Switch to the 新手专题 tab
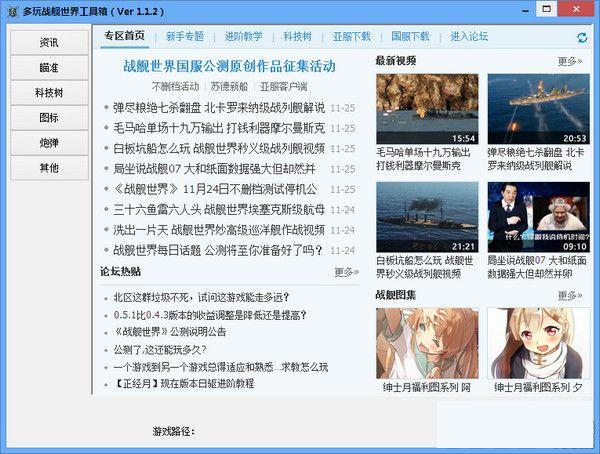The height and width of the screenshot is (454, 600). (183, 36)
